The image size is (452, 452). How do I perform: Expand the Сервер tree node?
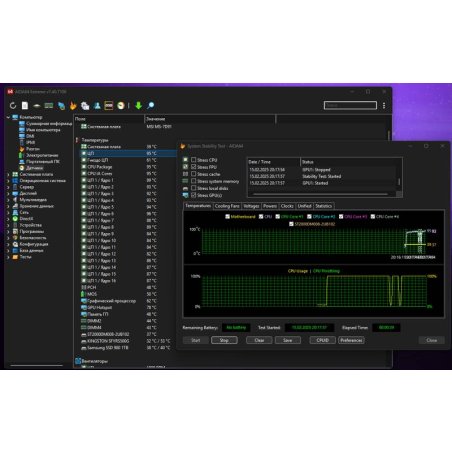point(8,187)
